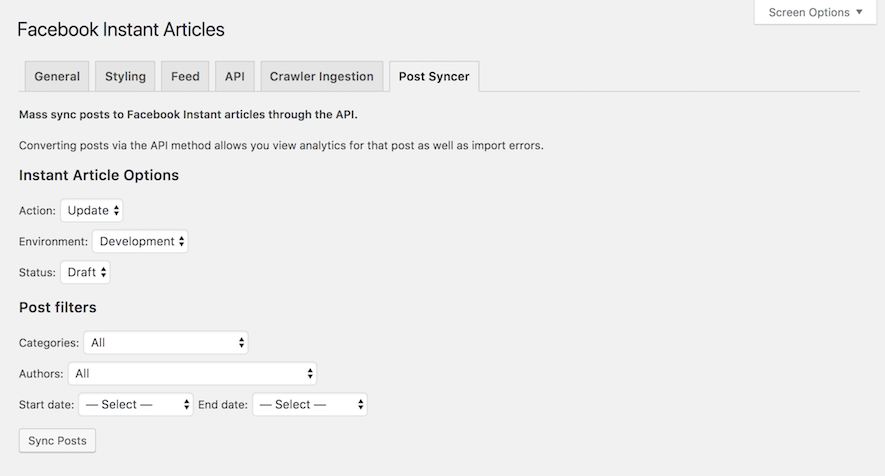Expand the Screen Options panel

click(x=816, y=12)
